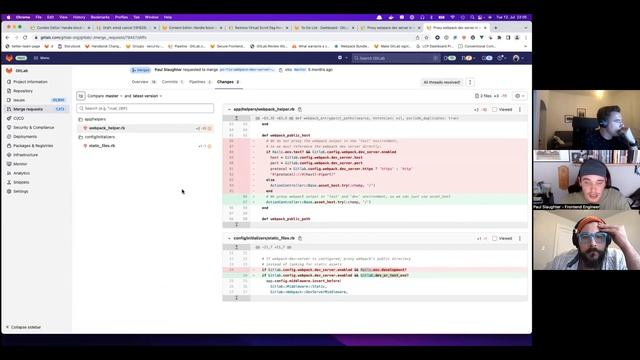Image resolution: width=640 pixels, height=360 pixels.
Task: Open the Snippets sidebar item
Action: (x=21, y=182)
